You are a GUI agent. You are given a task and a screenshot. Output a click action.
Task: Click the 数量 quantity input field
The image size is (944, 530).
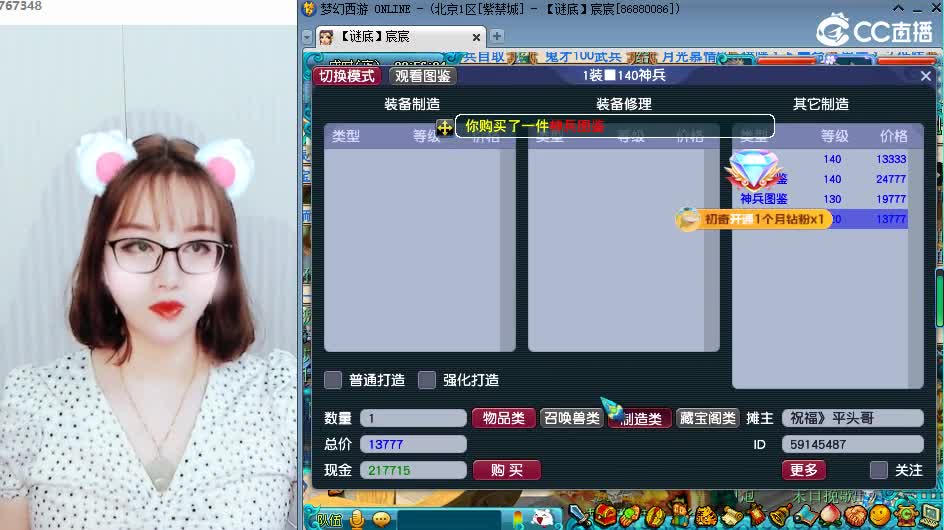coord(414,418)
